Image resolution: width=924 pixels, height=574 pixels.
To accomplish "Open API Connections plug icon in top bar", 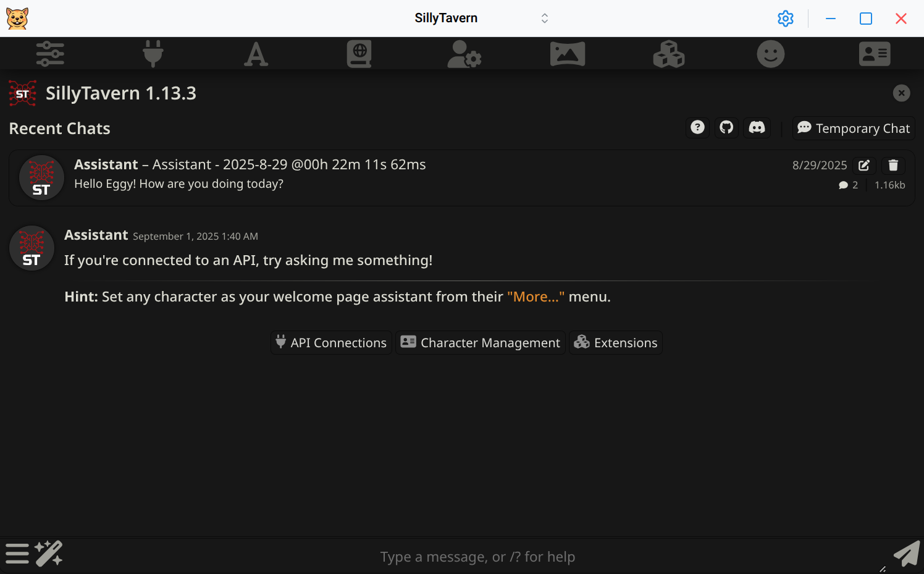I will coord(153,54).
